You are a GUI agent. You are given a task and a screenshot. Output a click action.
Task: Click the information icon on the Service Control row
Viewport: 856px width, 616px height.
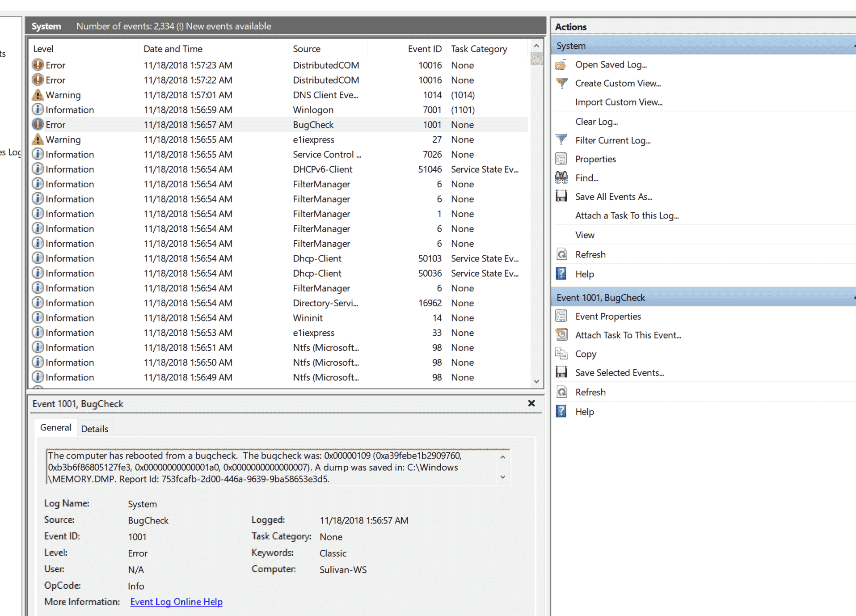pyautogui.click(x=38, y=154)
